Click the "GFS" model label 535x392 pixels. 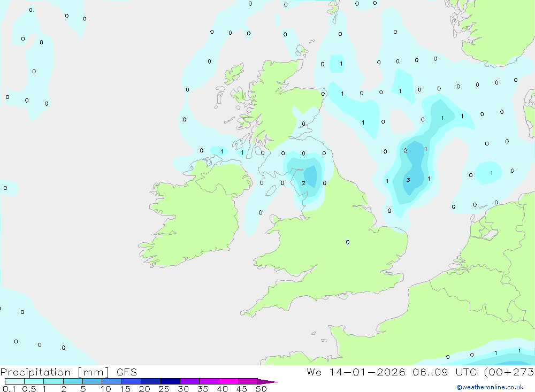(127, 372)
